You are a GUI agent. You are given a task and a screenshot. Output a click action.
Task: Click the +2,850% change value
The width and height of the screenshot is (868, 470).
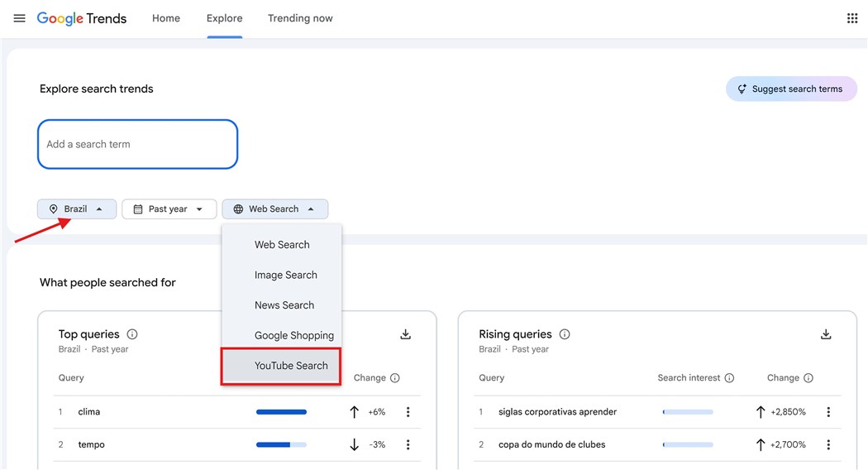click(x=789, y=412)
